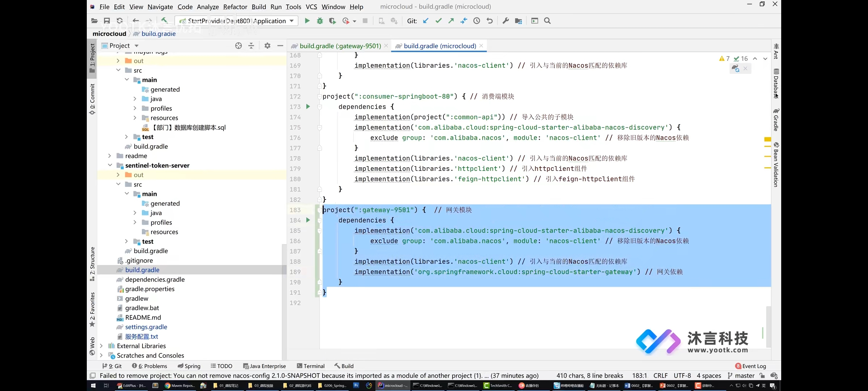
Task: Change UTF-8 file encoding in status bar
Action: pos(682,375)
